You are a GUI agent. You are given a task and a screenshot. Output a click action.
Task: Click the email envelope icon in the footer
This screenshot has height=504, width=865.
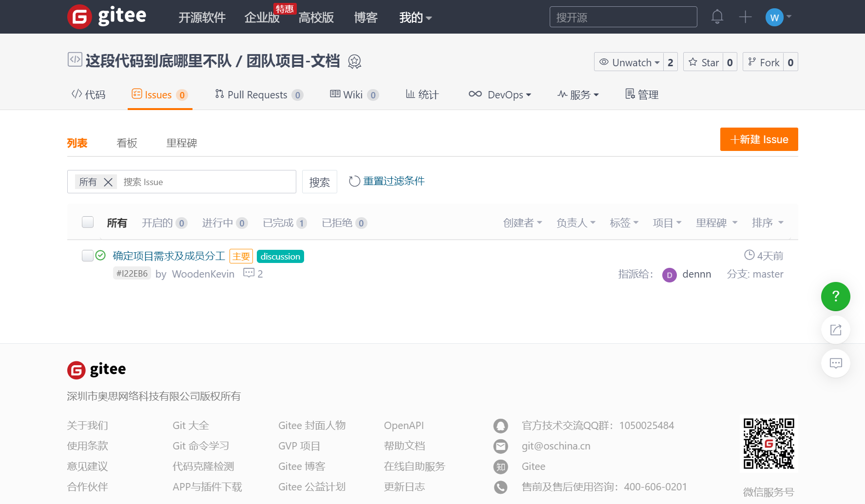point(500,446)
